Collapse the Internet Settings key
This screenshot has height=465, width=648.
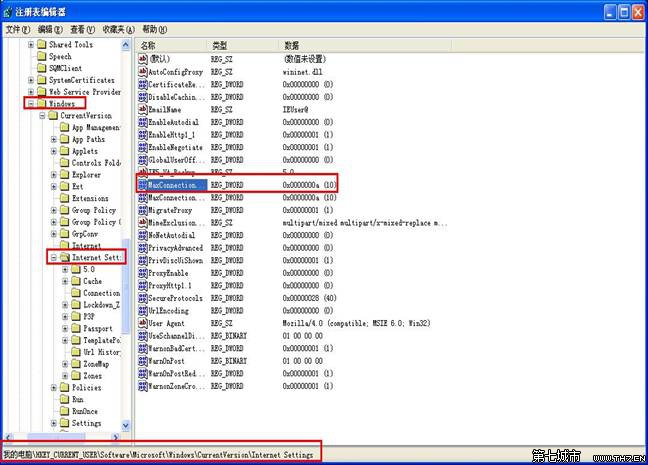coord(54,257)
